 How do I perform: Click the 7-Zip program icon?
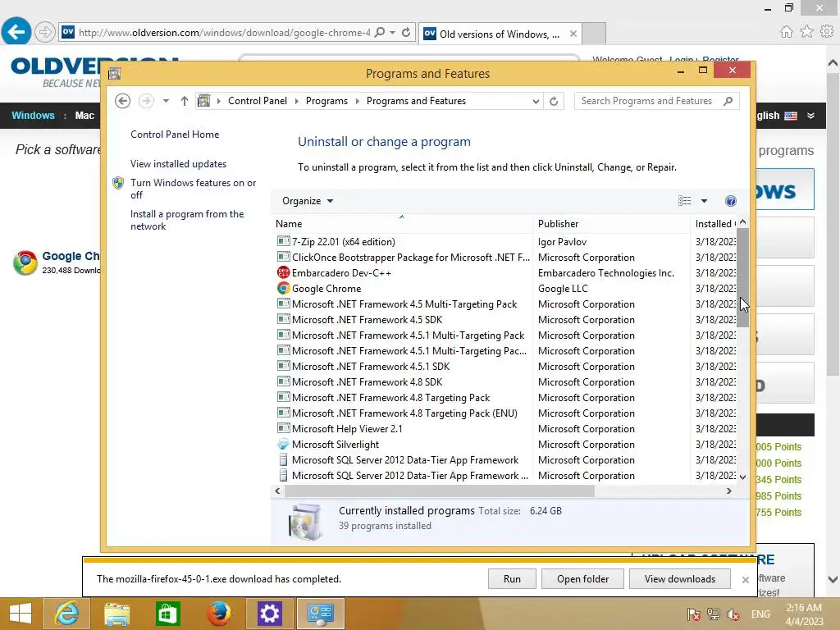(283, 242)
